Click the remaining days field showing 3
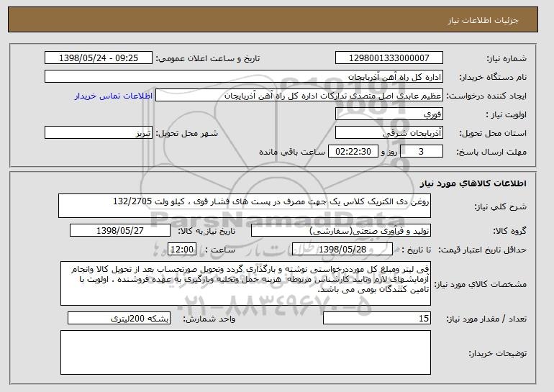The height and width of the screenshot is (392, 554). coord(421,152)
